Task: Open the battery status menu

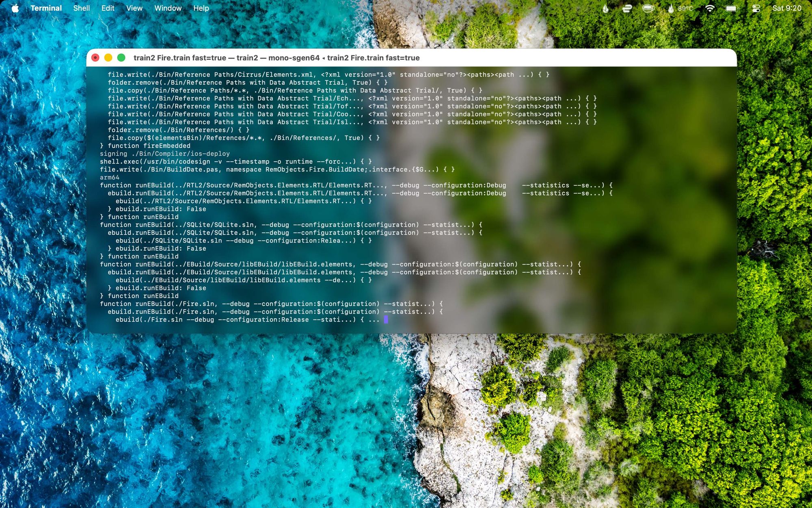Action: 732,8
